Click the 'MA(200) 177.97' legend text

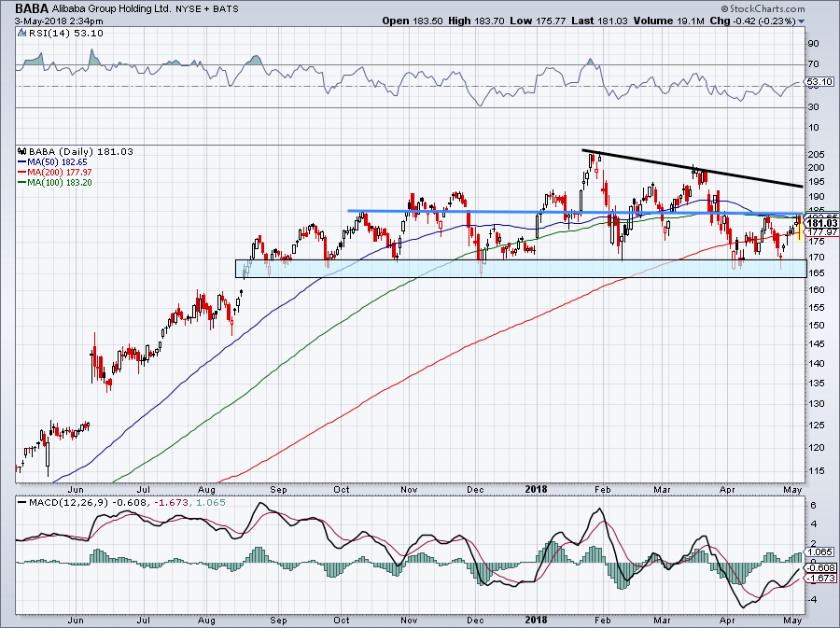click(60, 172)
